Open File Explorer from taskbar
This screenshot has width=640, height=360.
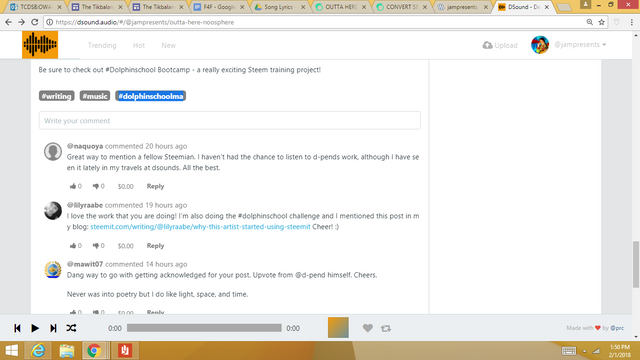pos(67,351)
